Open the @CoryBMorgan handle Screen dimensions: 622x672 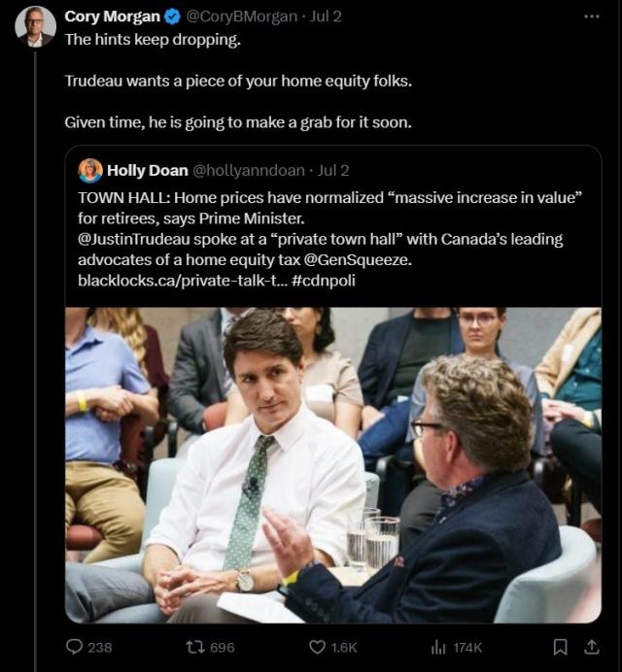coord(241,17)
